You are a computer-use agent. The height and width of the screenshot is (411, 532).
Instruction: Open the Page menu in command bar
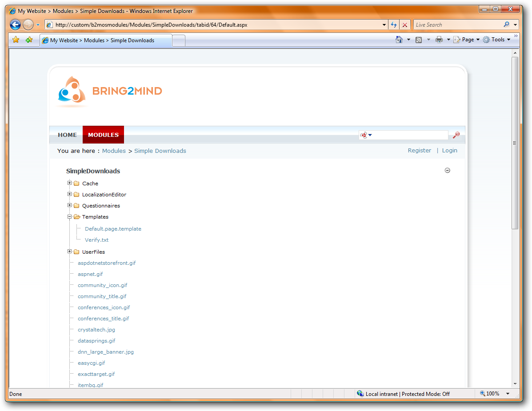coord(467,40)
